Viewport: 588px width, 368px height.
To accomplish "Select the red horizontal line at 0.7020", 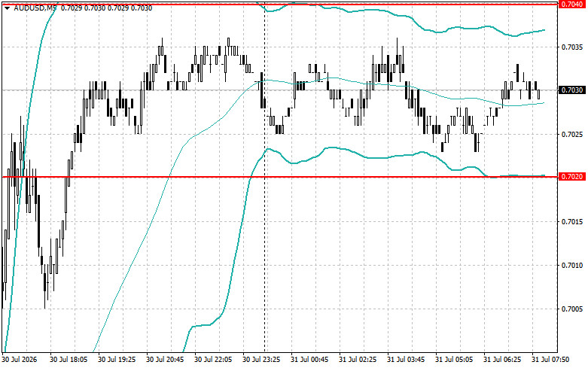I will [279, 177].
